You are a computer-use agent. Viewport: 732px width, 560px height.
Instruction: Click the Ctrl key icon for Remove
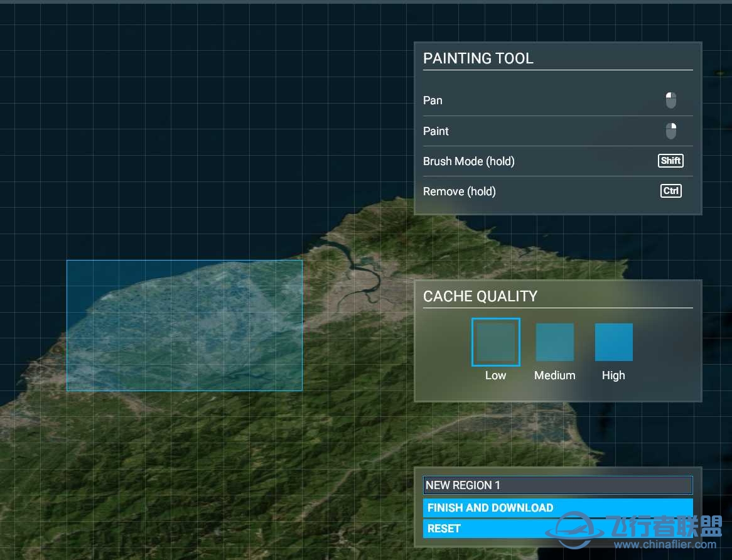(670, 191)
